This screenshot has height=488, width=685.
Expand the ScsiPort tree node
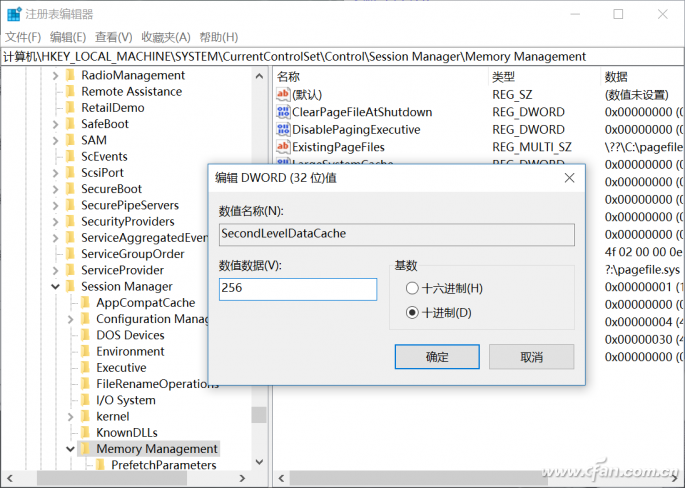click(55, 173)
